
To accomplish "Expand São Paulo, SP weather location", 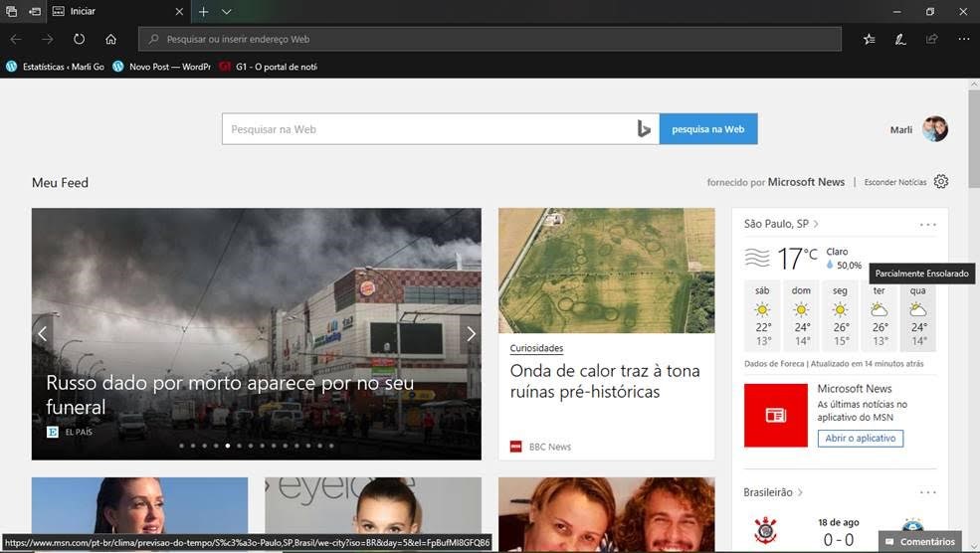I will [x=781, y=224].
